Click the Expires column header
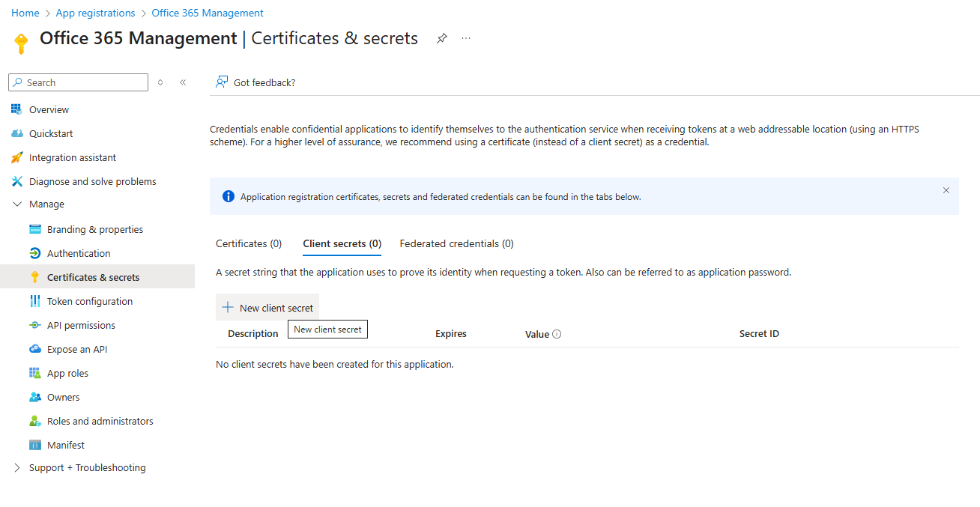980x507 pixels. pyautogui.click(x=451, y=334)
